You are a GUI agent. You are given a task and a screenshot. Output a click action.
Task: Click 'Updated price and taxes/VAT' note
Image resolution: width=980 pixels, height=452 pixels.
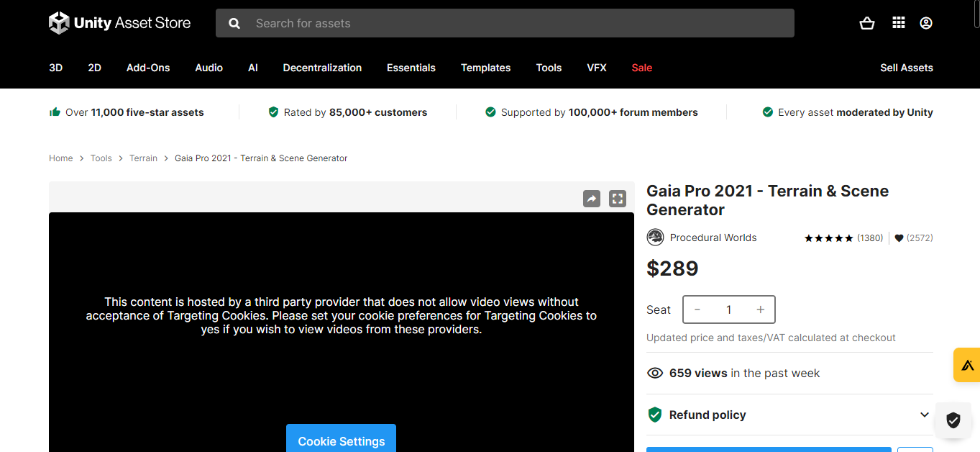pos(771,338)
